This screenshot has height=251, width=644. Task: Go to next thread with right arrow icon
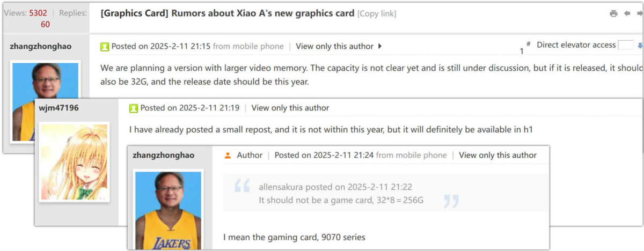[x=640, y=13]
